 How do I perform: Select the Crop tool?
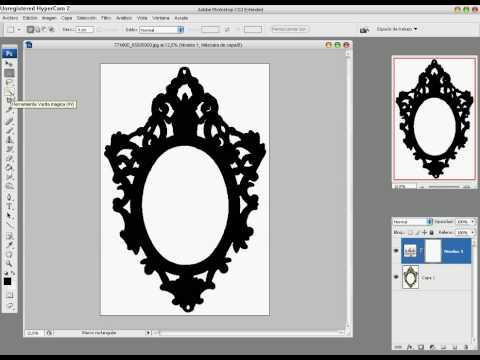(9, 101)
